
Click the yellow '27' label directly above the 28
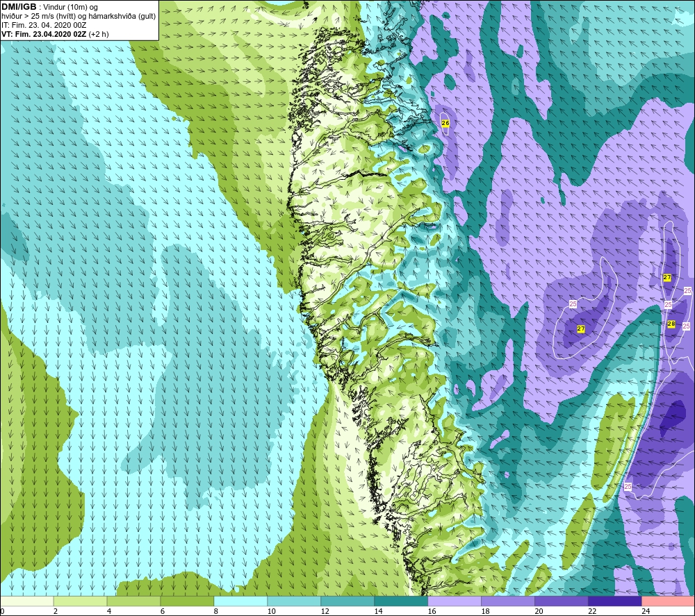tap(667, 278)
